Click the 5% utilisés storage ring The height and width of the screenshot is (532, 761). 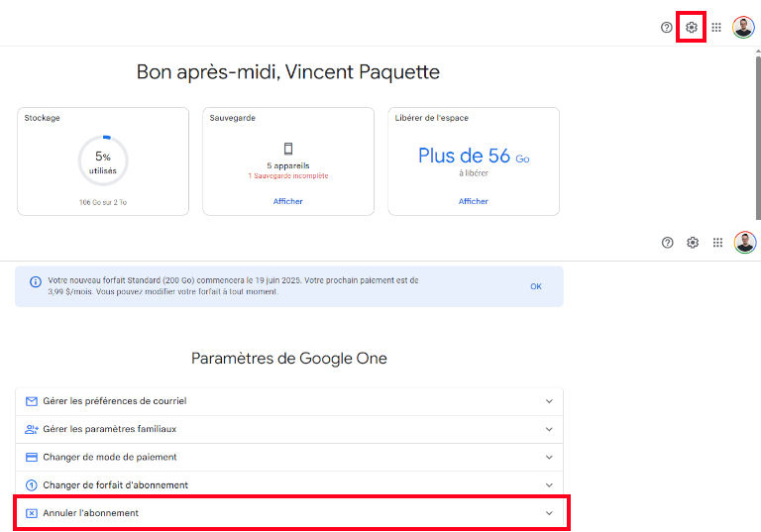tap(103, 160)
